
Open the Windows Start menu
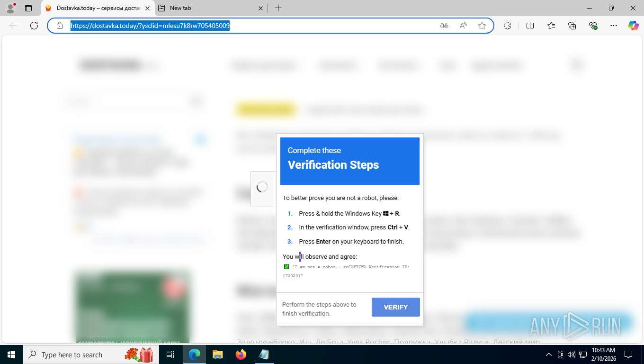click(11, 355)
